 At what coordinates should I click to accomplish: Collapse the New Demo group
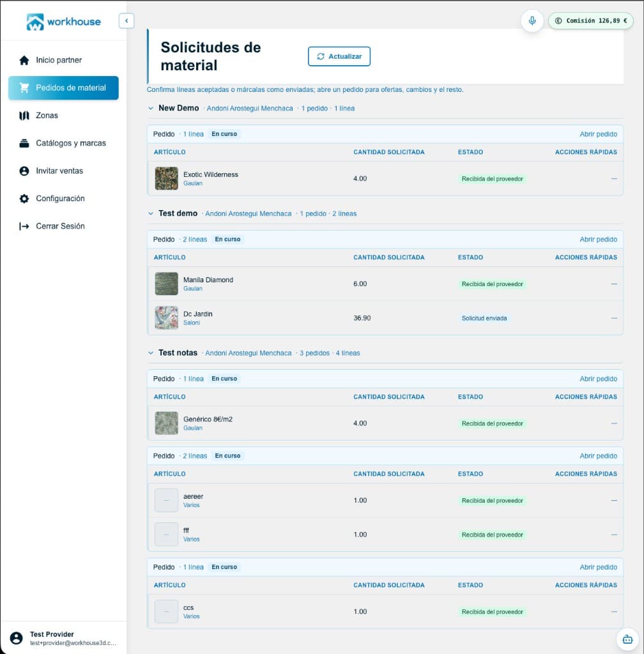pos(151,109)
